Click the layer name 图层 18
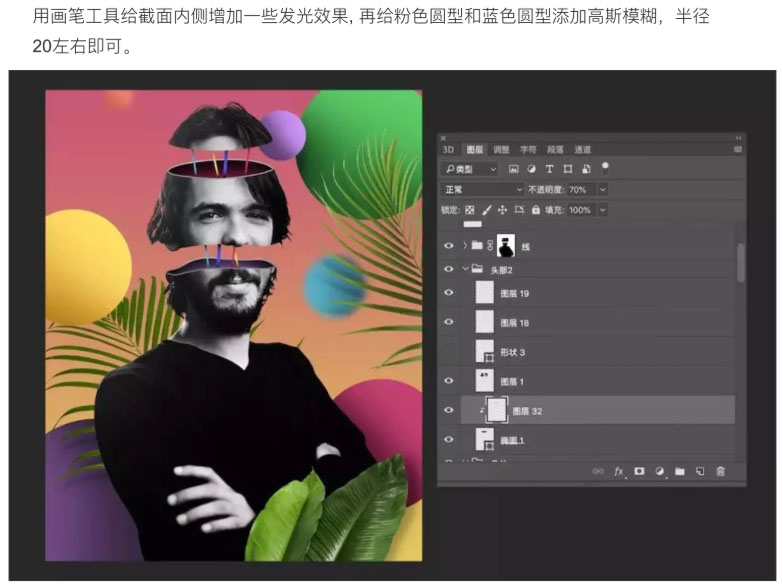The width and height of the screenshot is (783, 588). (515, 323)
